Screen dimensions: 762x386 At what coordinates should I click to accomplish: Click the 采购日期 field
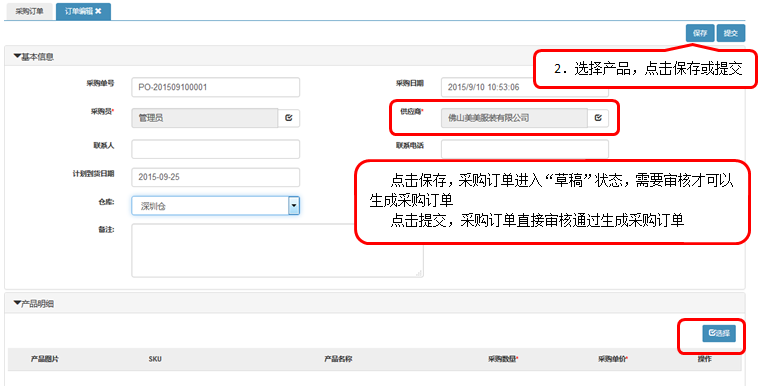(525, 87)
